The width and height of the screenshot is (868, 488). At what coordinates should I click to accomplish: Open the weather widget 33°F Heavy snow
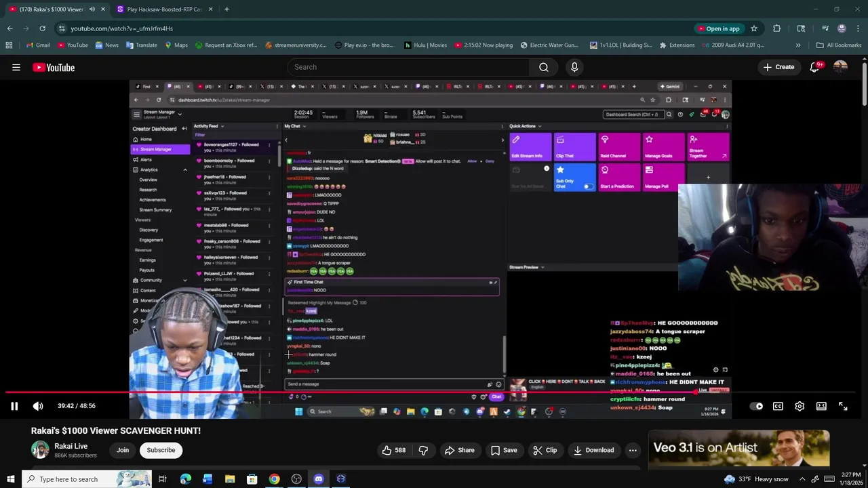tap(756, 479)
